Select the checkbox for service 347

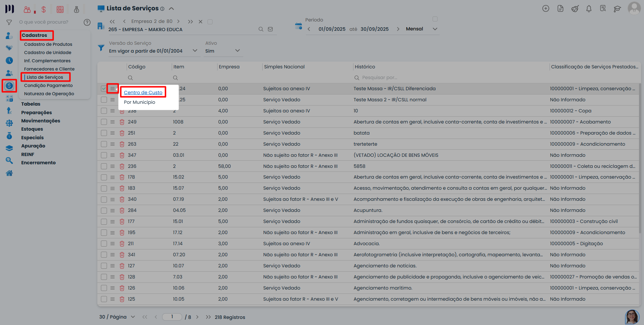(x=104, y=155)
